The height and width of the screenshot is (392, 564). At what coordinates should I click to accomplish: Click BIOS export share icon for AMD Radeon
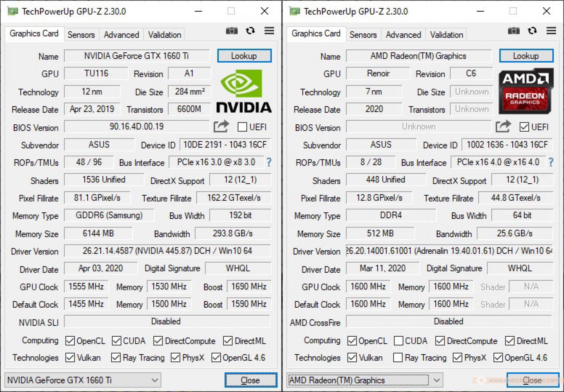[x=503, y=126]
